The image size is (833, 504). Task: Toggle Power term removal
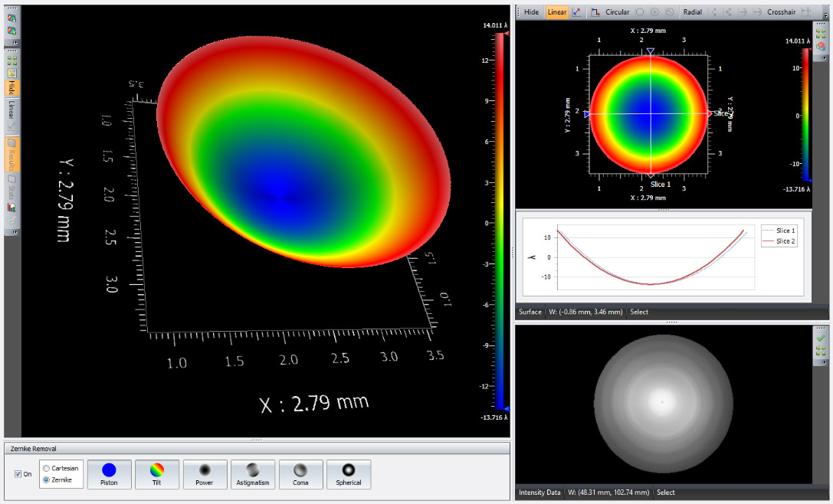(205, 474)
